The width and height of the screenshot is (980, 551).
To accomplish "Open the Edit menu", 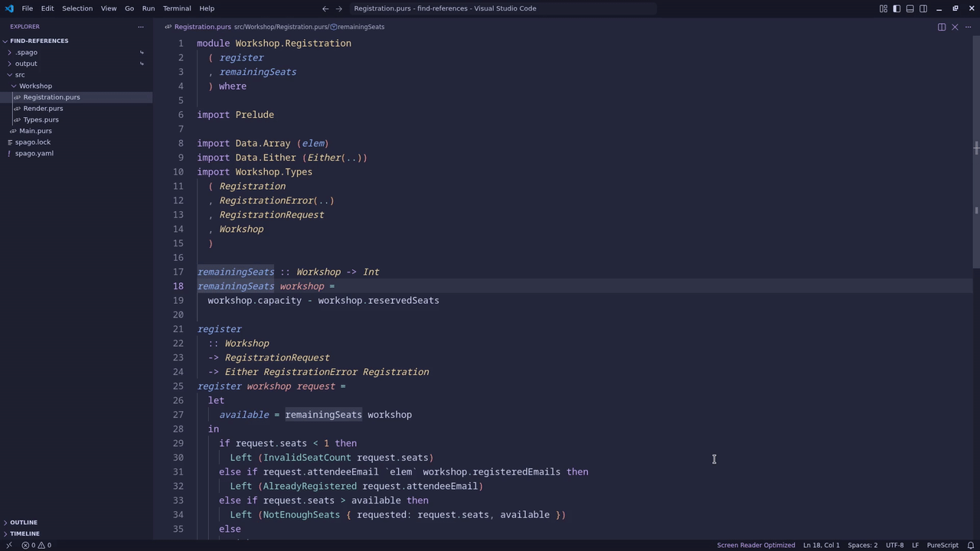I will 47,8.
